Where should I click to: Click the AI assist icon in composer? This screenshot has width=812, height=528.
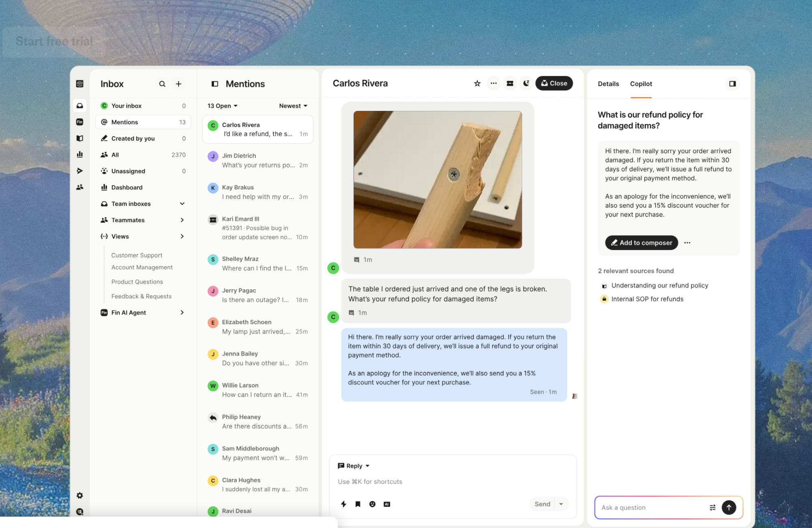[387, 504]
